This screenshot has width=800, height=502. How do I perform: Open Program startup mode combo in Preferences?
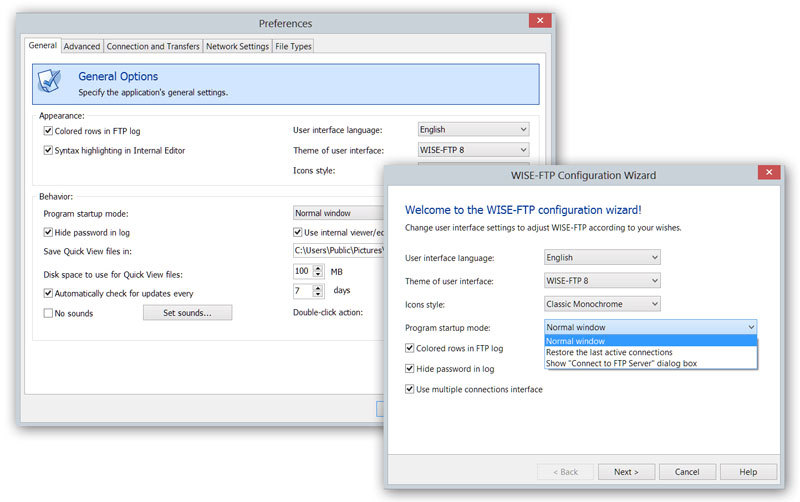point(338,213)
